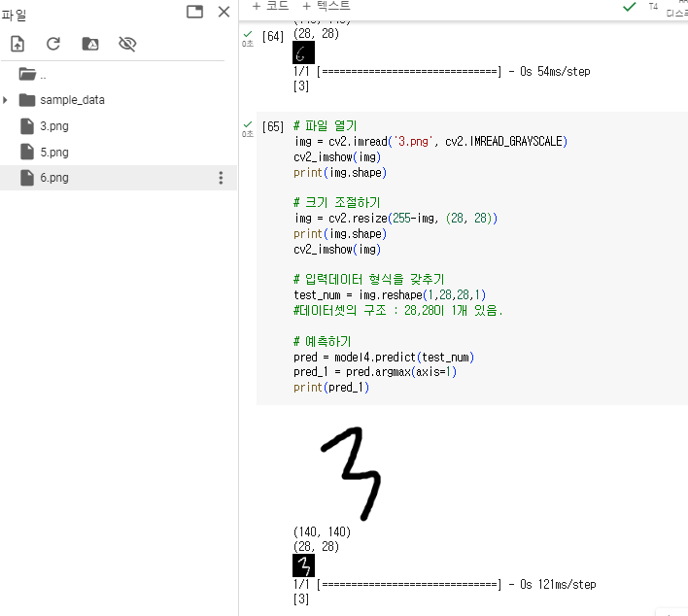Click the img.reshape(1,28,28,1) line
Viewport: 688px width, 616px height.
pyautogui.click(x=390, y=294)
